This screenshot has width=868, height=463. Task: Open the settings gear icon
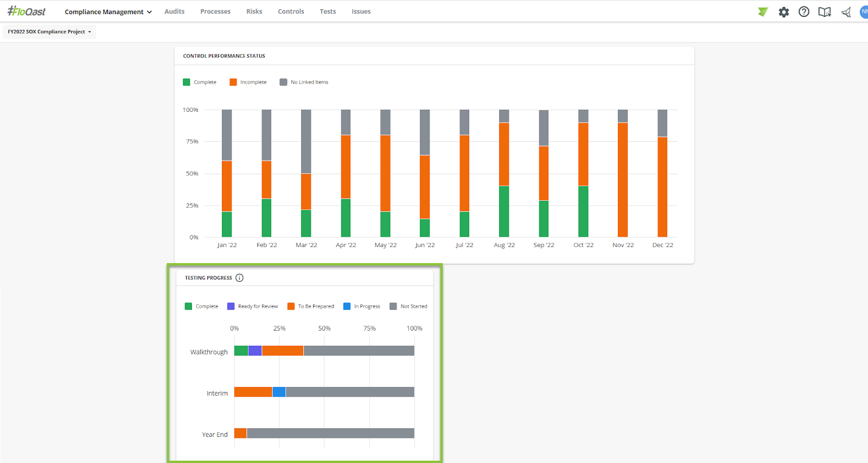[x=784, y=12]
